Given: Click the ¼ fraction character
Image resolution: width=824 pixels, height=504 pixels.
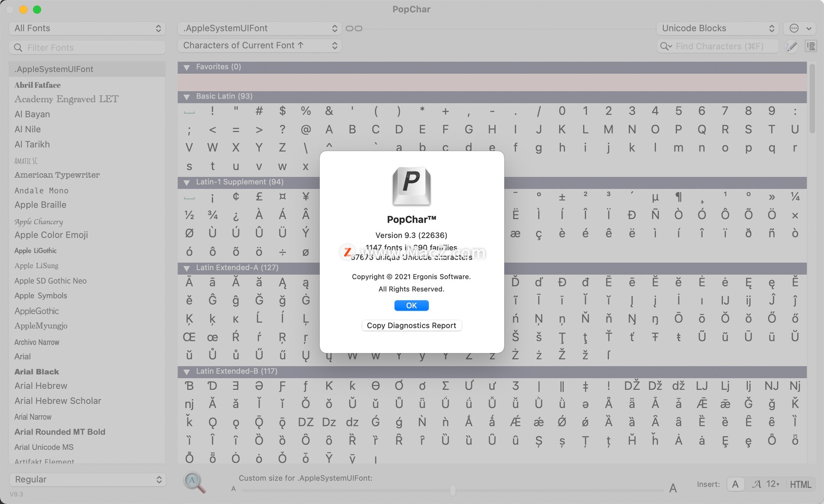Looking at the screenshot, I should pyautogui.click(x=795, y=197).
